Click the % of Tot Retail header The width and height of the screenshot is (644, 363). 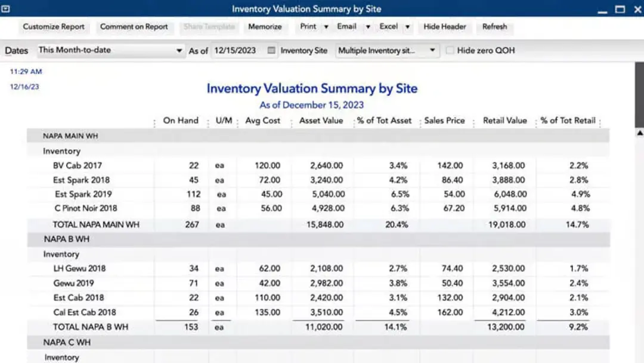click(568, 121)
